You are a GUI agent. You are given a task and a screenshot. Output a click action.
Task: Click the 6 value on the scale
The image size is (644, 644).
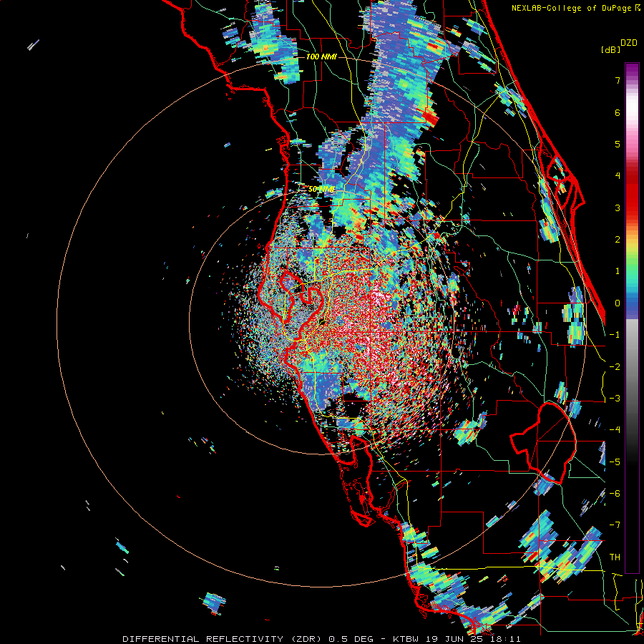click(x=618, y=112)
